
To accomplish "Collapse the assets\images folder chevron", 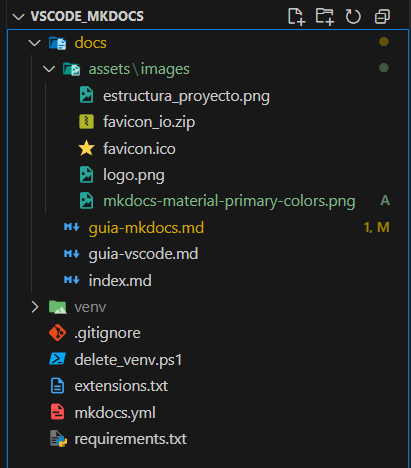I will [49, 69].
